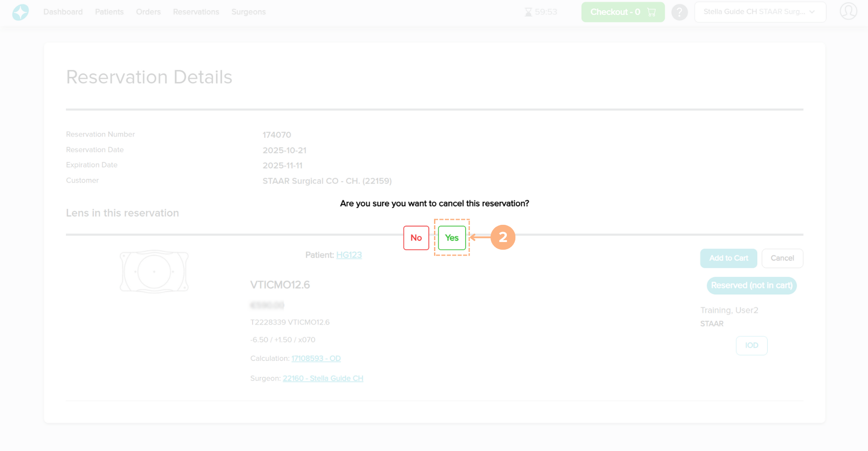Confirm cancellation by pressing Yes
Image resolution: width=868 pixels, height=451 pixels.
point(452,238)
